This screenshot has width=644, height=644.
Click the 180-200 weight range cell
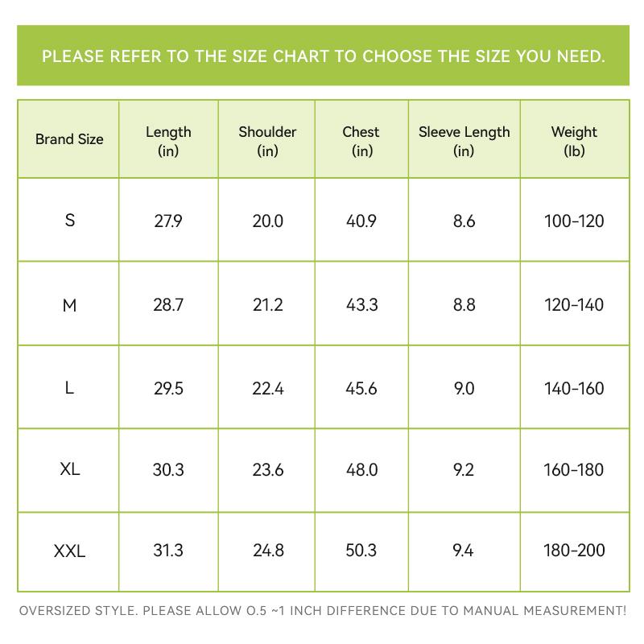(x=574, y=551)
